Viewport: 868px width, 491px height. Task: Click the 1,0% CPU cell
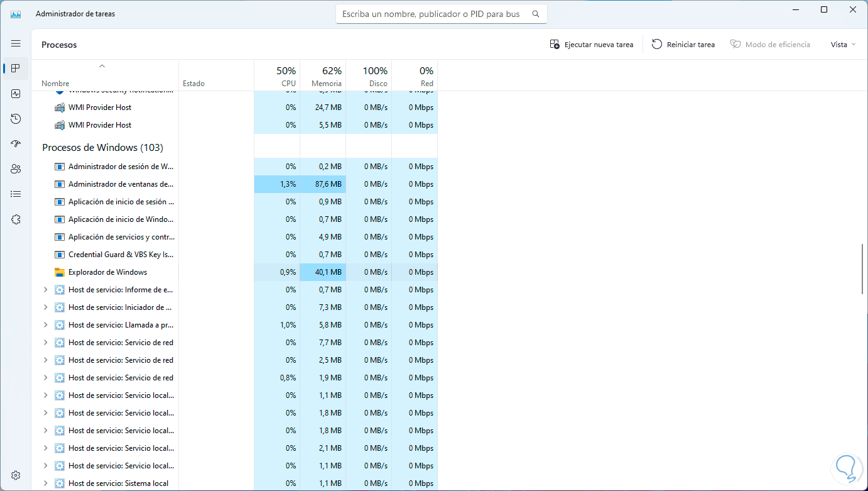pos(277,325)
